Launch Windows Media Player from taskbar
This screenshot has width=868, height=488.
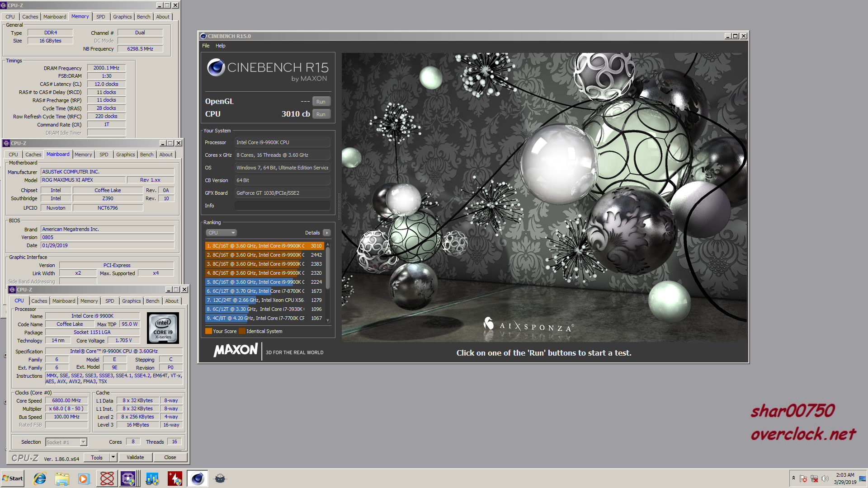pyautogui.click(x=84, y=479)
